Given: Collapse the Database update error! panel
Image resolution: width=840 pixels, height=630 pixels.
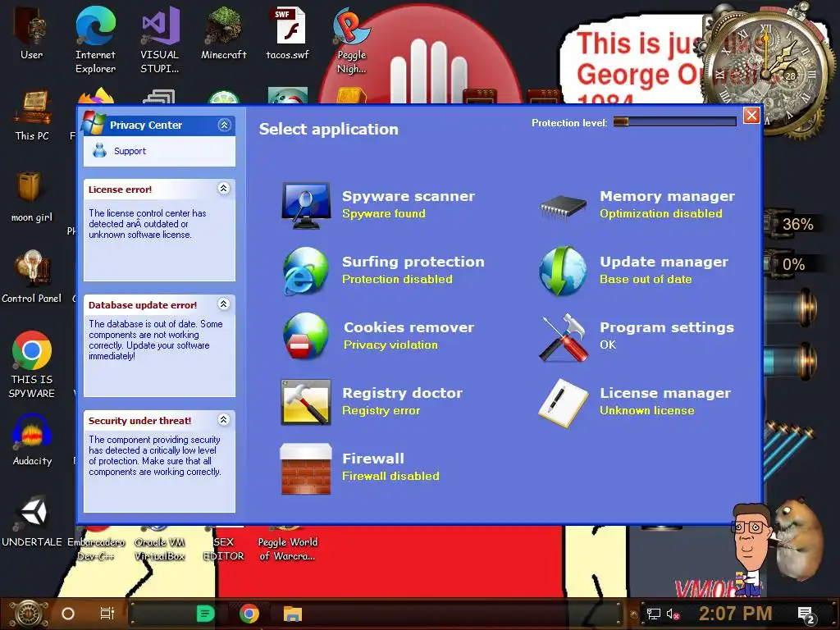Looking at the screenshot, I should pyautogui.click(x=224, y=304).
